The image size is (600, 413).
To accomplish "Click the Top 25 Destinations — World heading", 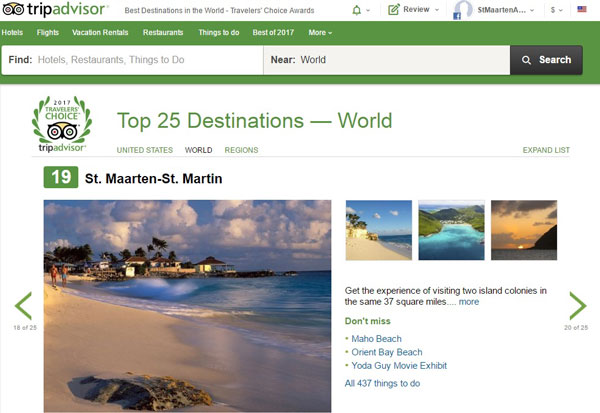I will pos(254,121).
